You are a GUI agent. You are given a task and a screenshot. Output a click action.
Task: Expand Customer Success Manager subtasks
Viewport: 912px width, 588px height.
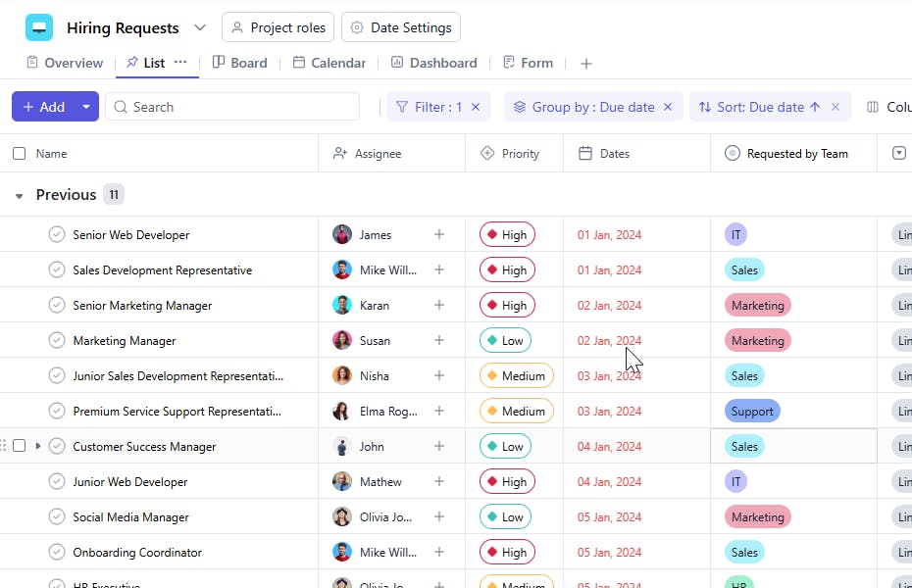point(38,446)
